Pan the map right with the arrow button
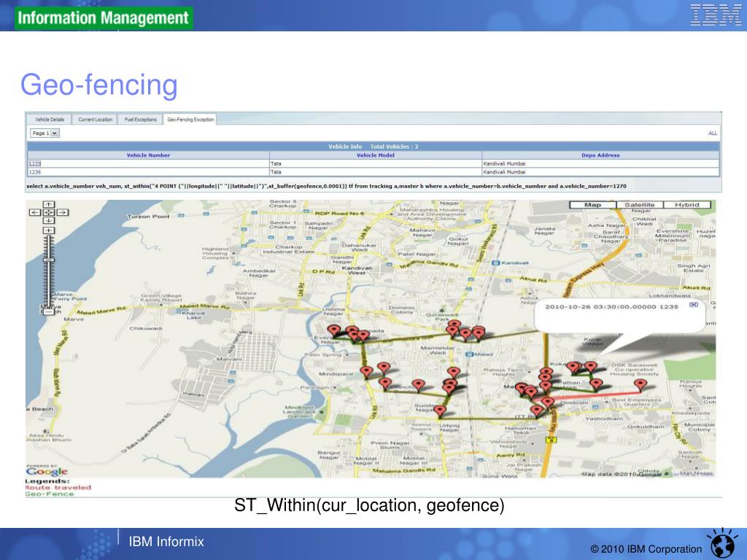Screen dimensions: 747x560 (x=63, y=212)
